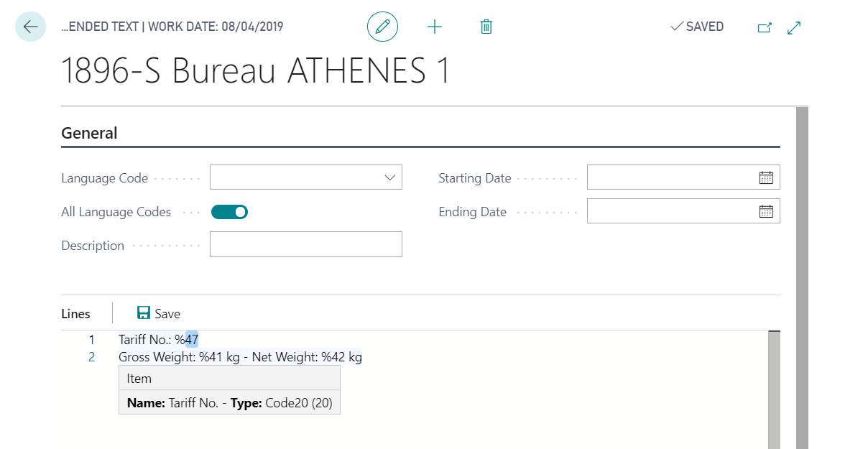Click the page title '1896-S Bureau ATHENES 1'
The image size is (868, 449).
256,72
